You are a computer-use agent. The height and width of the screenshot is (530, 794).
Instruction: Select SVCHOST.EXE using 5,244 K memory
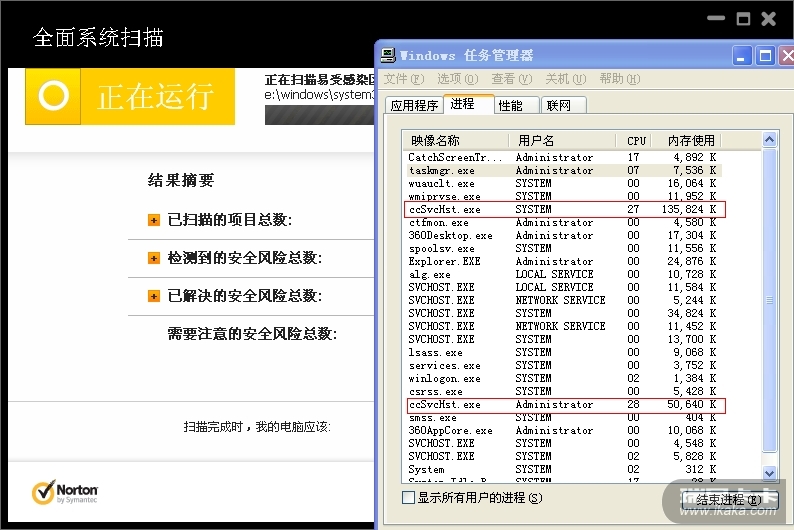point(563,300)
